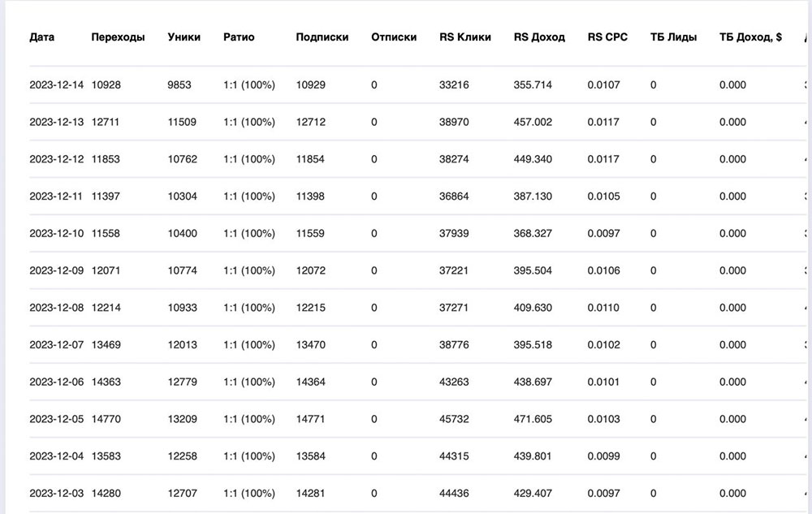
Task: Sort by the RS Клики header
Action: point(465,37)
